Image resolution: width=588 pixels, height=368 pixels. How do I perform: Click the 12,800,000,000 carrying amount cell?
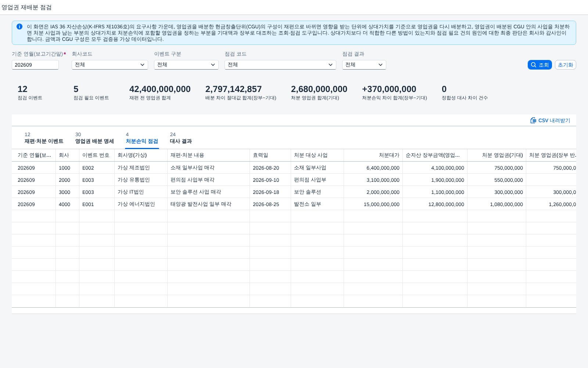pos(435,204)
